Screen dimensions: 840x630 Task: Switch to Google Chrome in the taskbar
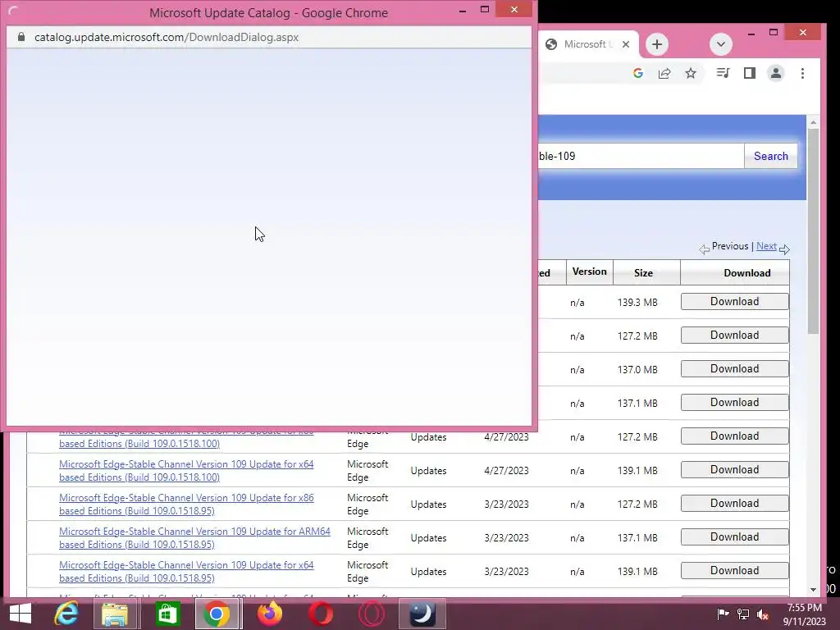[217, 614]
